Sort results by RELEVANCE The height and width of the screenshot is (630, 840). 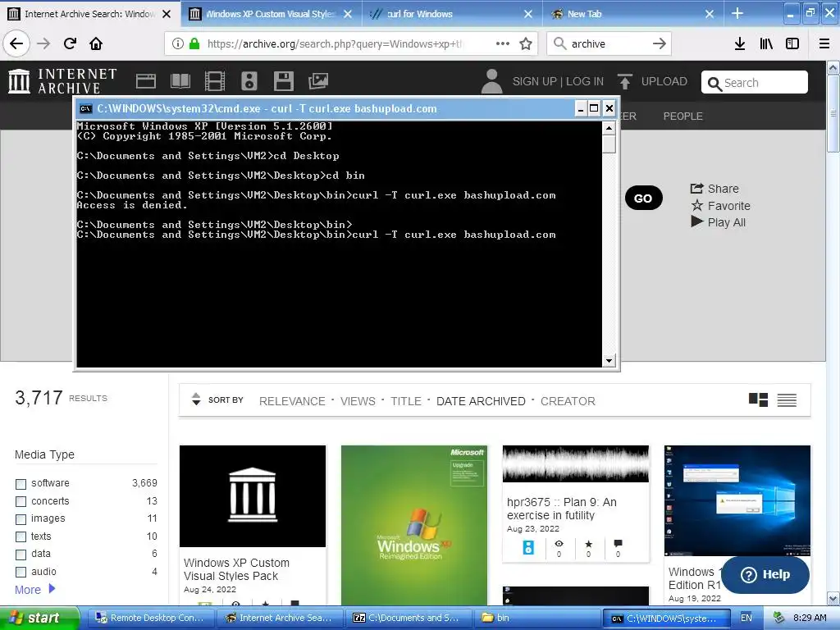click(x=292, y=400)
